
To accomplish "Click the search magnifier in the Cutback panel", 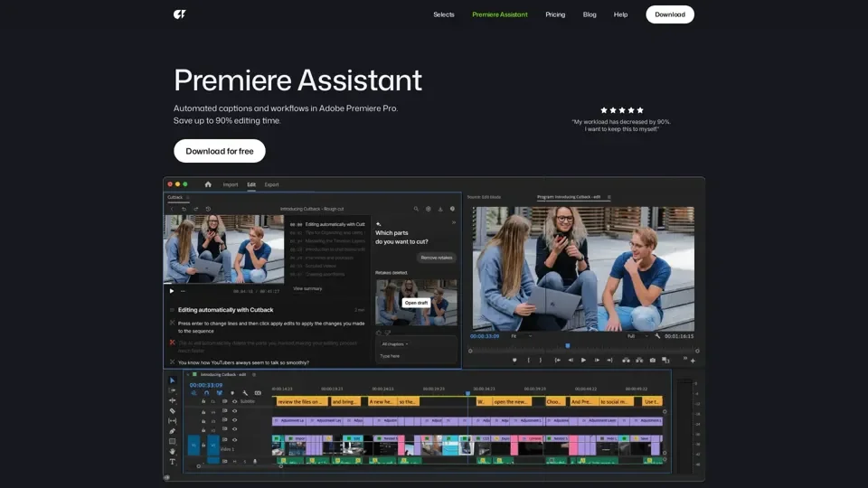I will click(416, 209).
